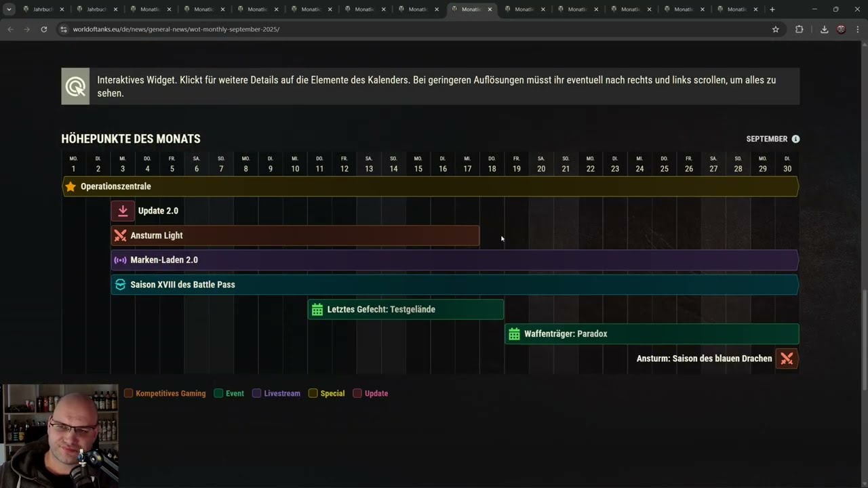Open the tab search dropdown
Image resolution: width=868 pixels, height=488 pixels.
coord(9,9)
